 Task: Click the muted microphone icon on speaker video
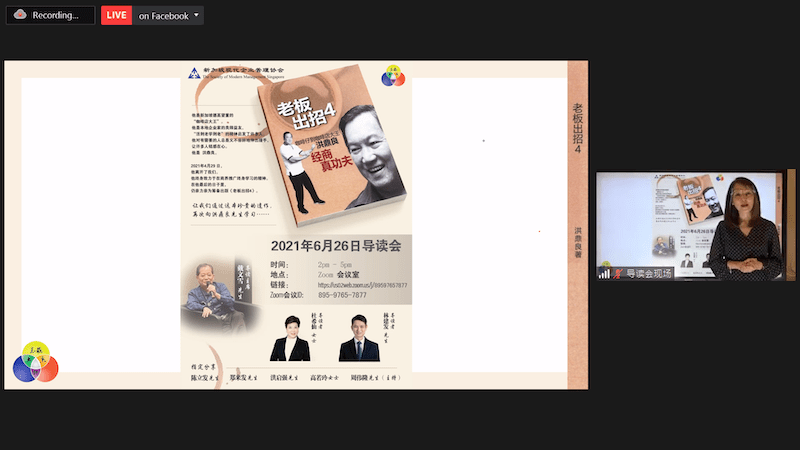[x=618, y=273]
